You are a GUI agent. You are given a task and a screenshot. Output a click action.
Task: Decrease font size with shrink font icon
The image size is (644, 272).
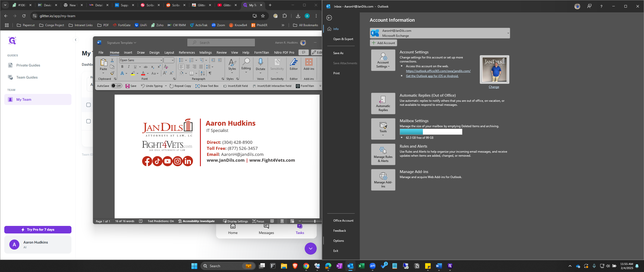tap(171, 73)
